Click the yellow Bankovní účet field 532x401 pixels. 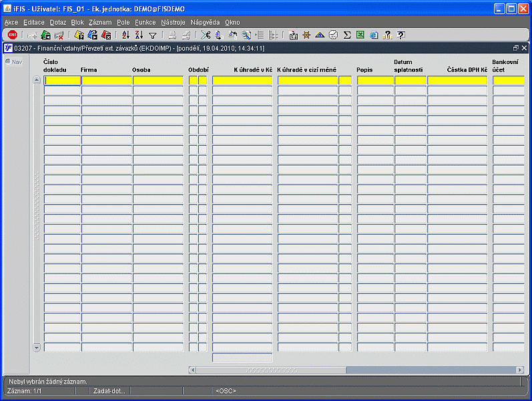[x=509, y=80]
